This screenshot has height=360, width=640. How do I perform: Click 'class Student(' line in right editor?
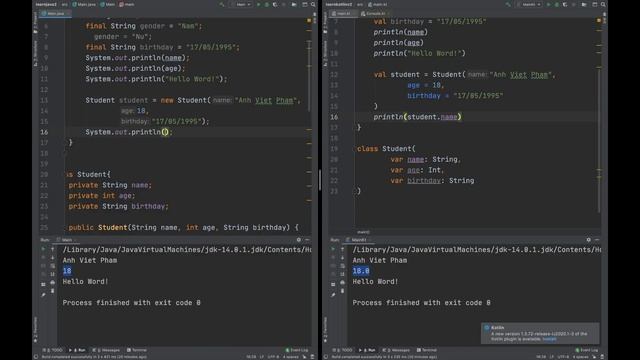pyautogui.click(x=386, y=149)
